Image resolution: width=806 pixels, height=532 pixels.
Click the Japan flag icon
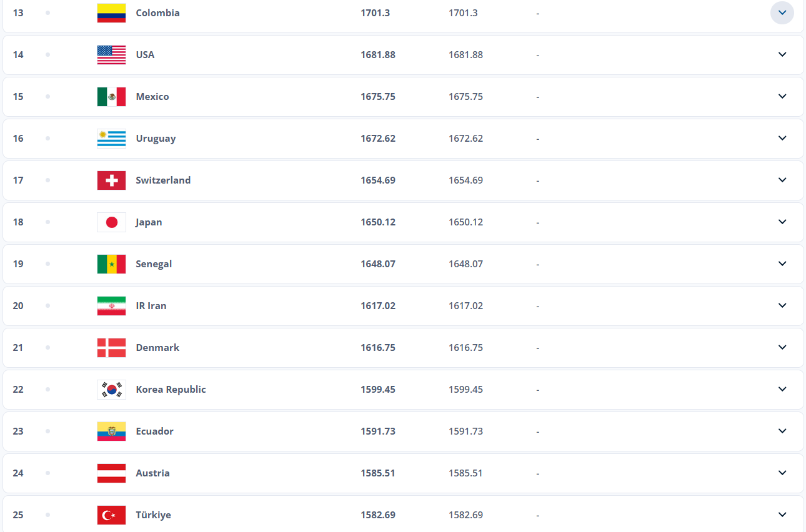pos(111,222)
